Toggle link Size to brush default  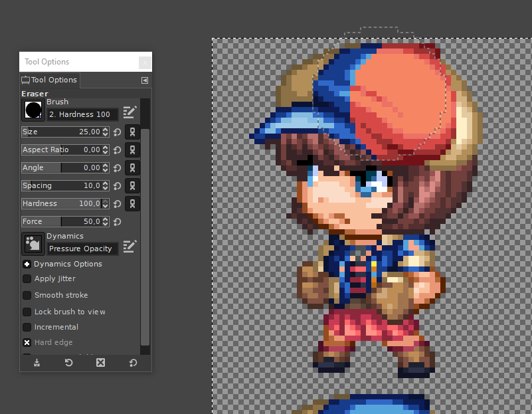tap(132, 132)
